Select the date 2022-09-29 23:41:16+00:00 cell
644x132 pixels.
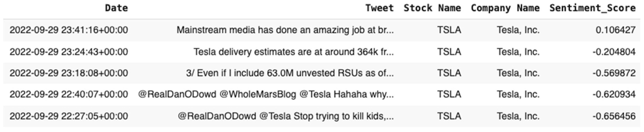pos(69,30)
